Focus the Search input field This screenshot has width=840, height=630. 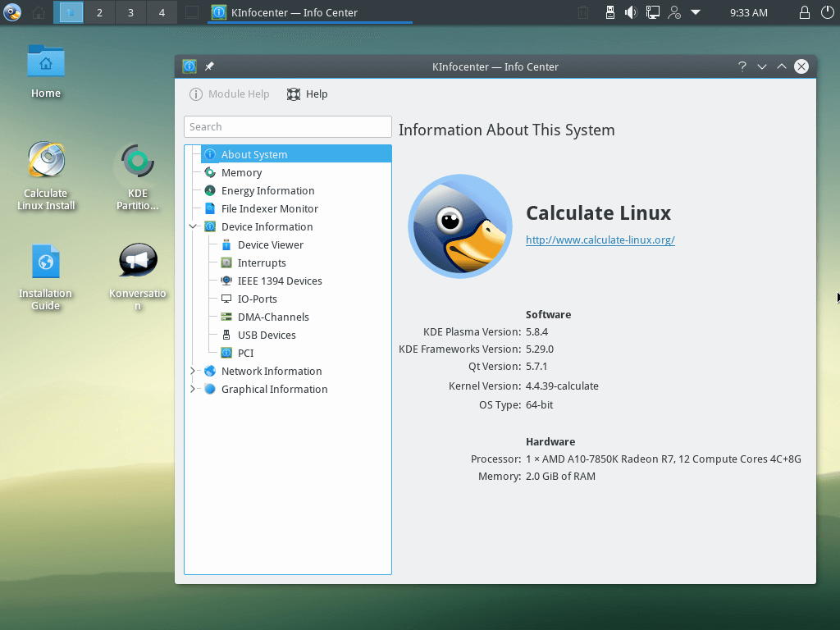[x=288, y=127]
